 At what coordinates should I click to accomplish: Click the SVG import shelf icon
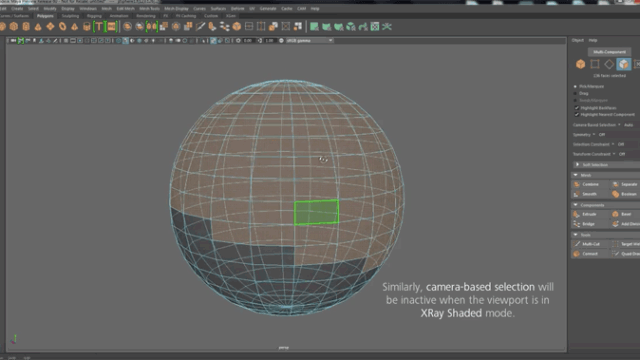point(111,27)
